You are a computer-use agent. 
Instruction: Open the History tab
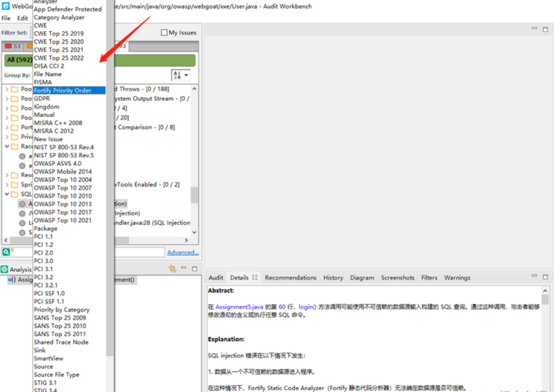(x=333, y=278)
